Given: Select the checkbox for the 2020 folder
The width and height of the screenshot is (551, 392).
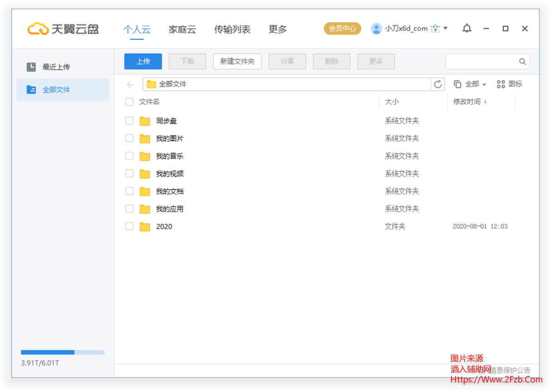Looking at the screenshot, I should (129, 226).
